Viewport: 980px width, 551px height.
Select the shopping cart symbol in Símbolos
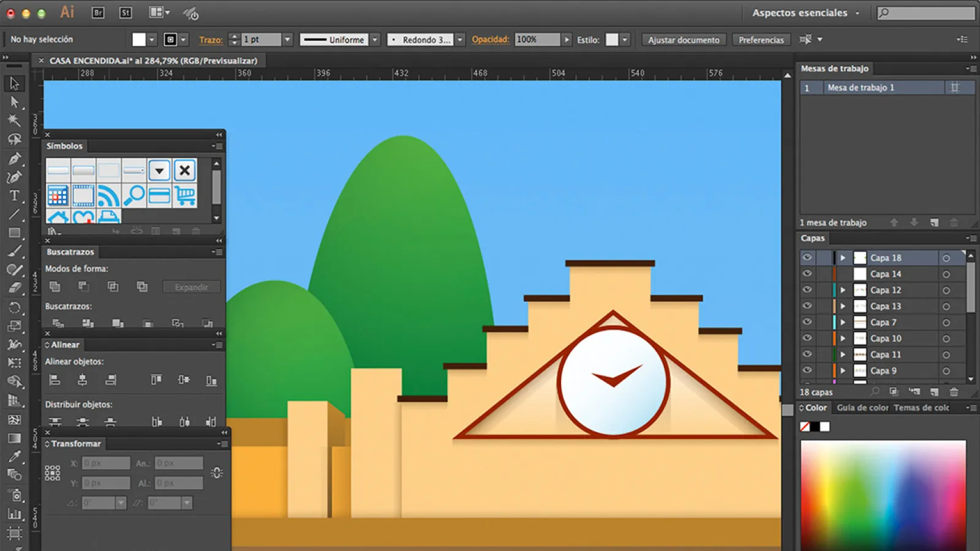click(186, 195)
